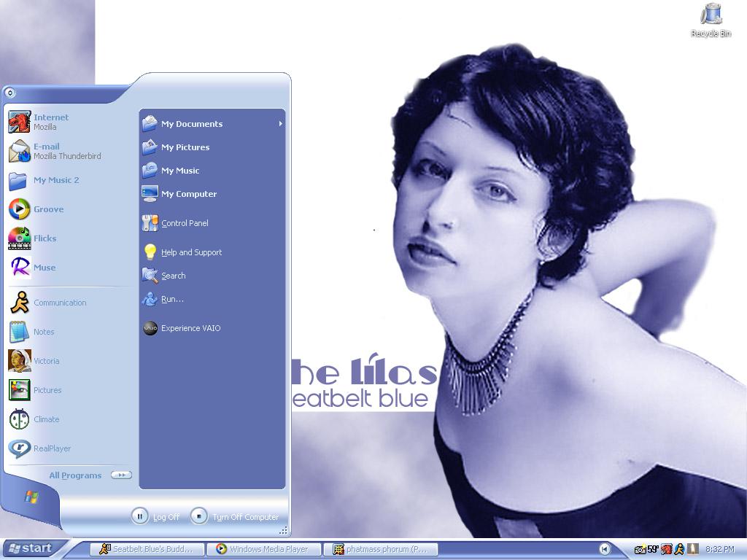Open the My Computer monitor icon
This screenshot has width=747, height=560.
(x=150, y=194)
